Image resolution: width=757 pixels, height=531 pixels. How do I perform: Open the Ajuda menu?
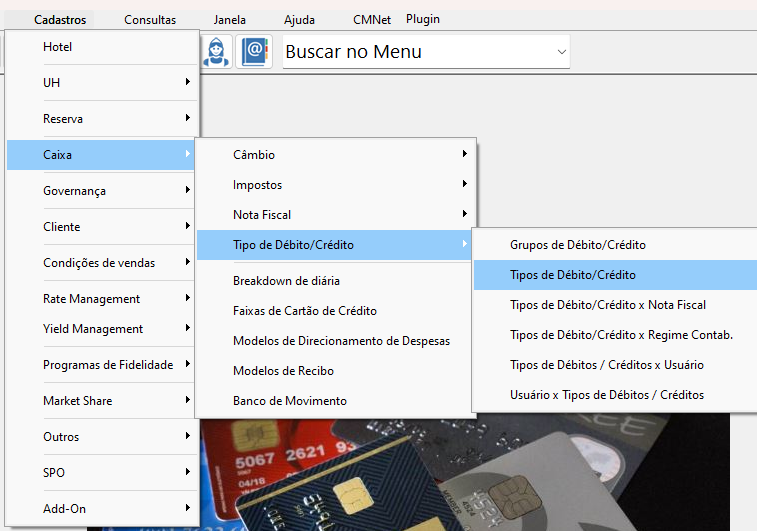pyautogui.click(x=299, y=20)
